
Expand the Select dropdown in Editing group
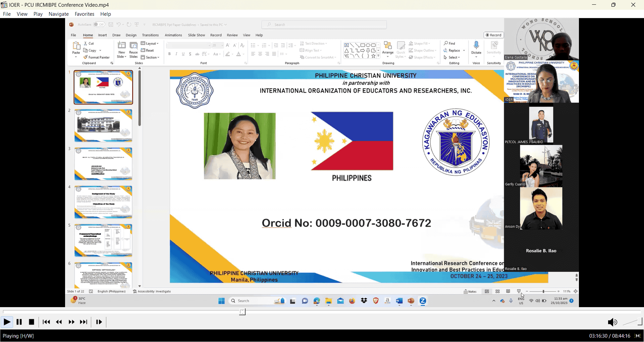[452, 57]
